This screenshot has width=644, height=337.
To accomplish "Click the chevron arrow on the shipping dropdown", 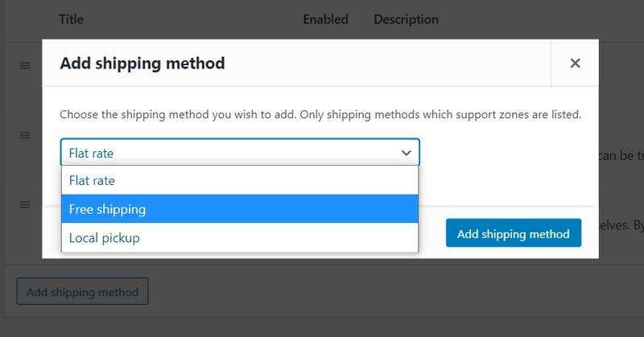I will [x=407, y=153].
